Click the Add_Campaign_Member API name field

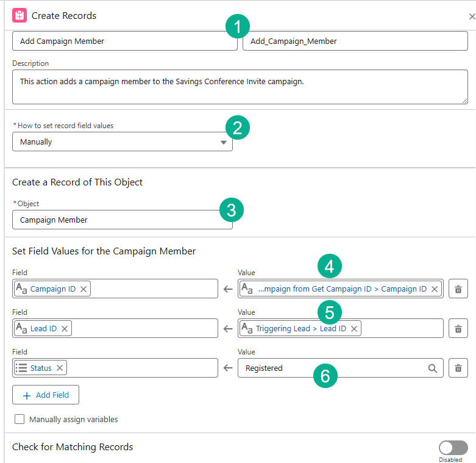coord(355,41)
